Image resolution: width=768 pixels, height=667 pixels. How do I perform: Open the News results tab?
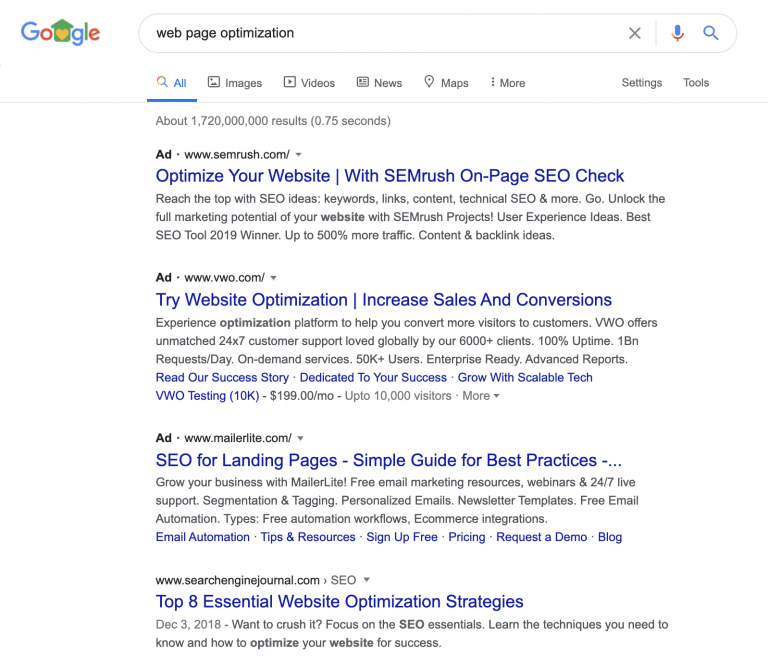(x=380, y=83)
